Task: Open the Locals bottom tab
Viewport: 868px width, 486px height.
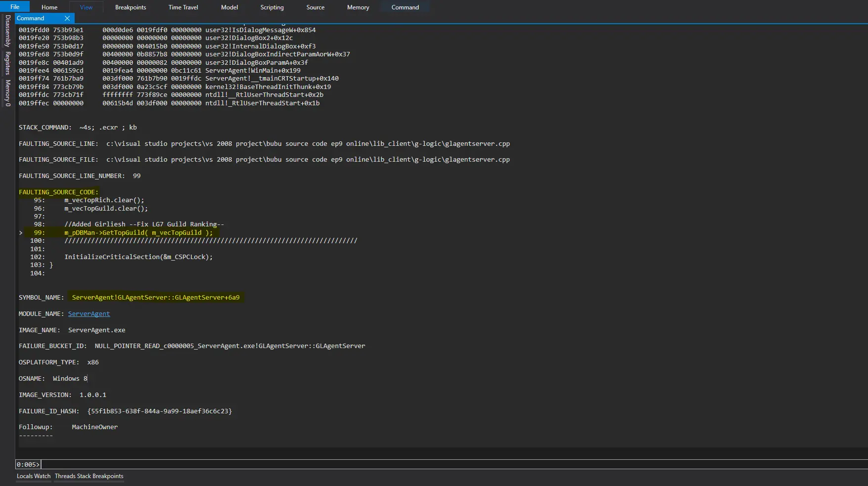Action: click(x=25, y=476)
